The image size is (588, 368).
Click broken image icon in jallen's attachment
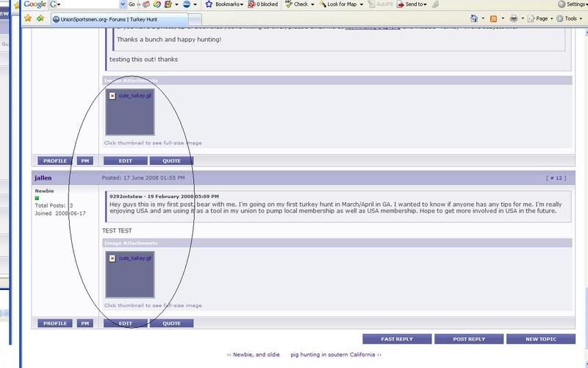tap(112, 258)
